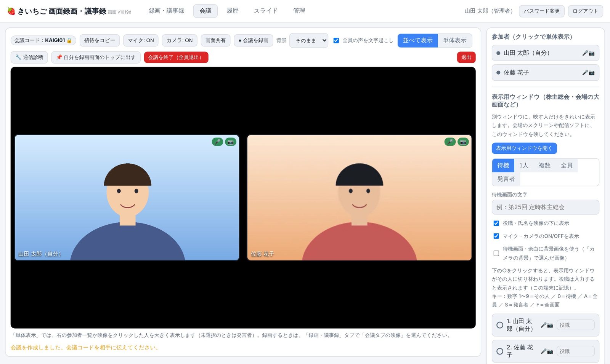This screenshot has width=610, height=364.
Task: Select the 発言者 display mode
Action: click(506, 179)
